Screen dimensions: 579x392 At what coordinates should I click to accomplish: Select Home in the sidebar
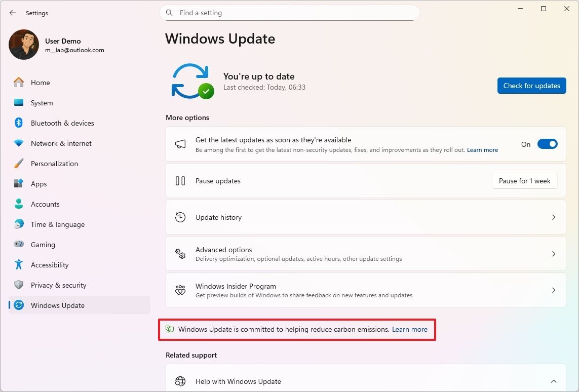(x=40, y=83)
